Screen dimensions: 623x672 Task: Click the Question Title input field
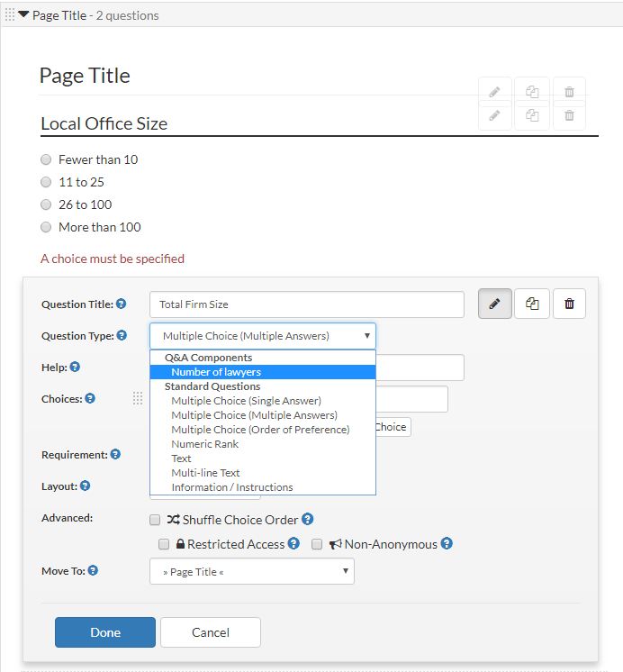point(307,304)
